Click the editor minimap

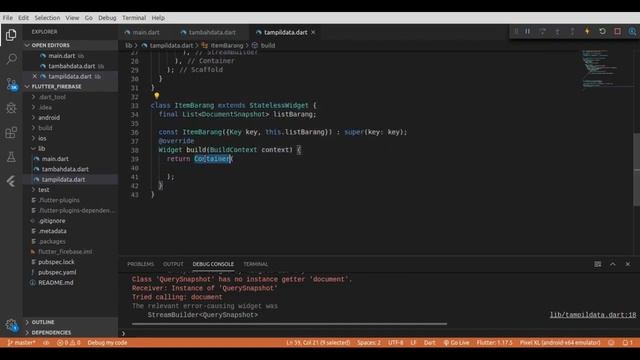606,69
